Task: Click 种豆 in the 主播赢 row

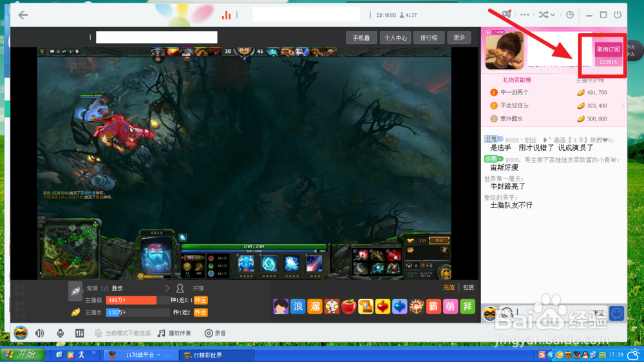Action: [x=200, y=300]
